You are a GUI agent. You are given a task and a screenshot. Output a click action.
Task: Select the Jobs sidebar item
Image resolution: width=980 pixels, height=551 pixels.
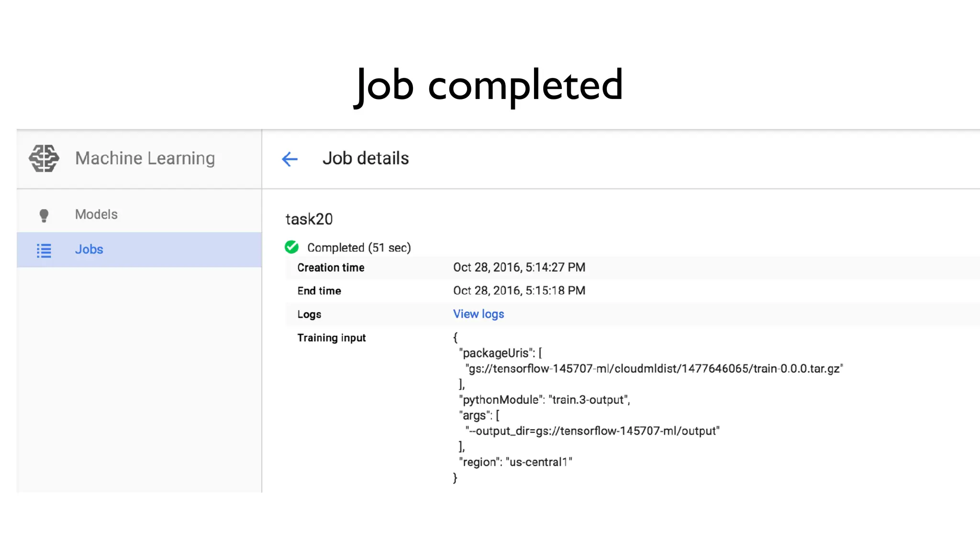(x=89, y=250)
